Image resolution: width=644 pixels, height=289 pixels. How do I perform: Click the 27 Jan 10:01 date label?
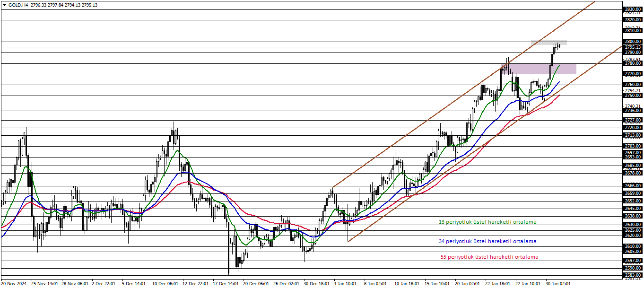coord(529,284)
